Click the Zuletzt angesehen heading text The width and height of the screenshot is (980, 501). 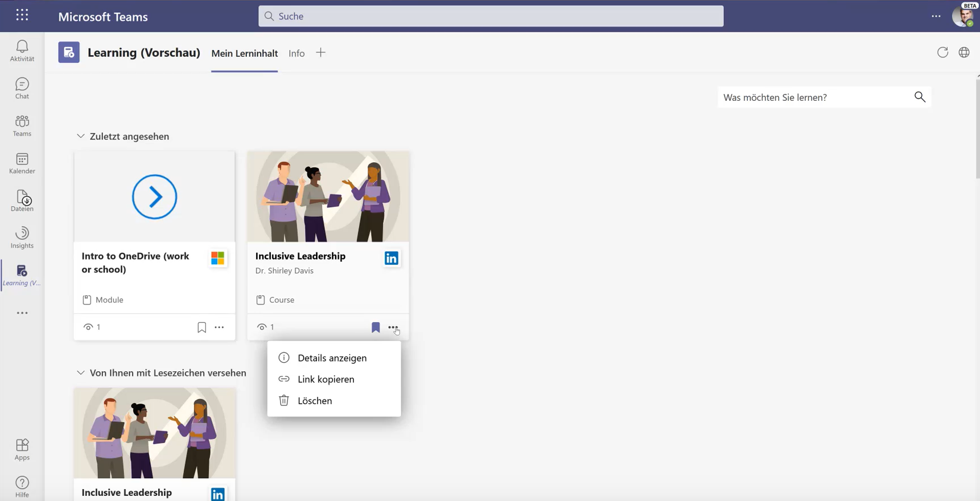click(x=129, y=136)
